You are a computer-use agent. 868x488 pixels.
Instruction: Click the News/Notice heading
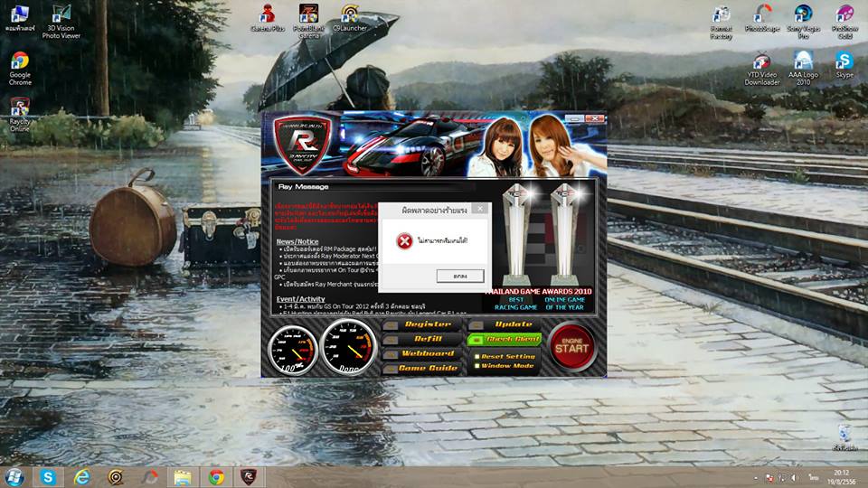tap(297, 241)
